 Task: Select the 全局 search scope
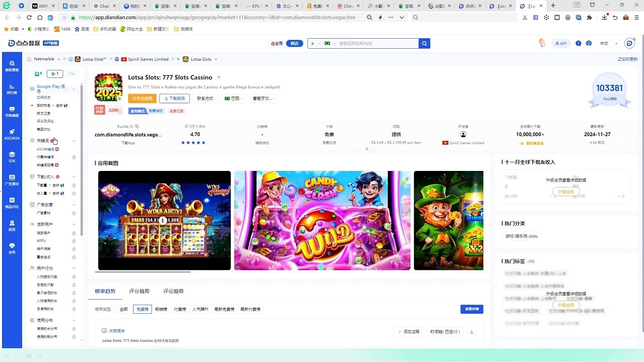[x=277, y=43]
